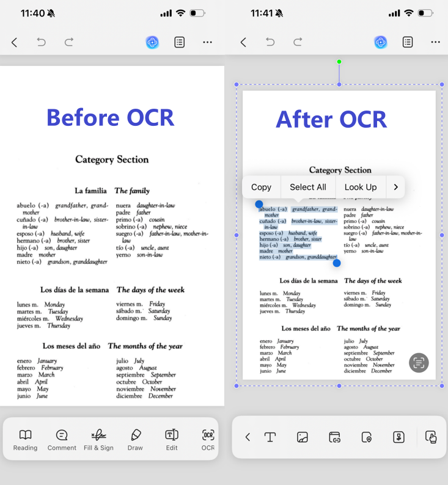Tap 'yerno son-in-law' in the After OCR page
The height and width of the screenshot is (485, 448).
coord(364,251)
